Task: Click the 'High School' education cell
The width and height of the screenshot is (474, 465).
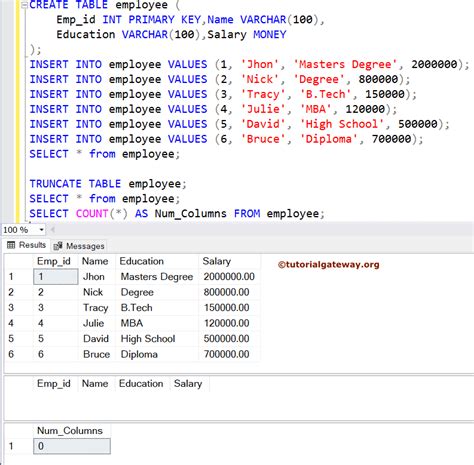Action: tap(157, 339)
